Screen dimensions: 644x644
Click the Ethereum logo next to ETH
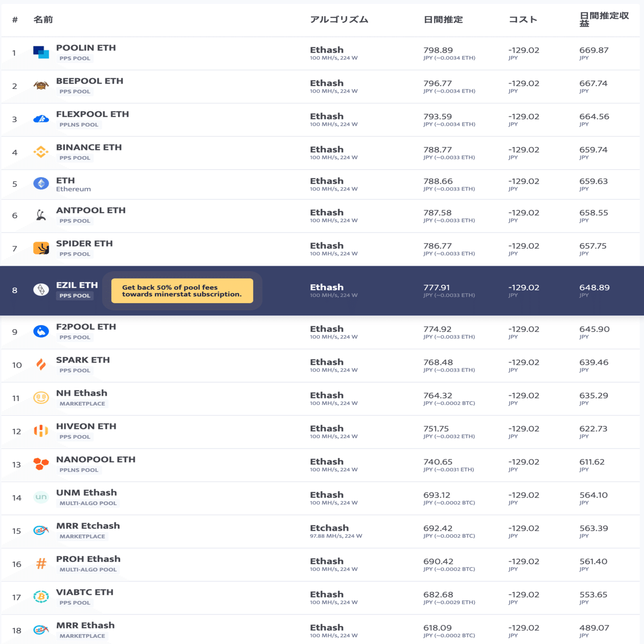pos(41,183)
